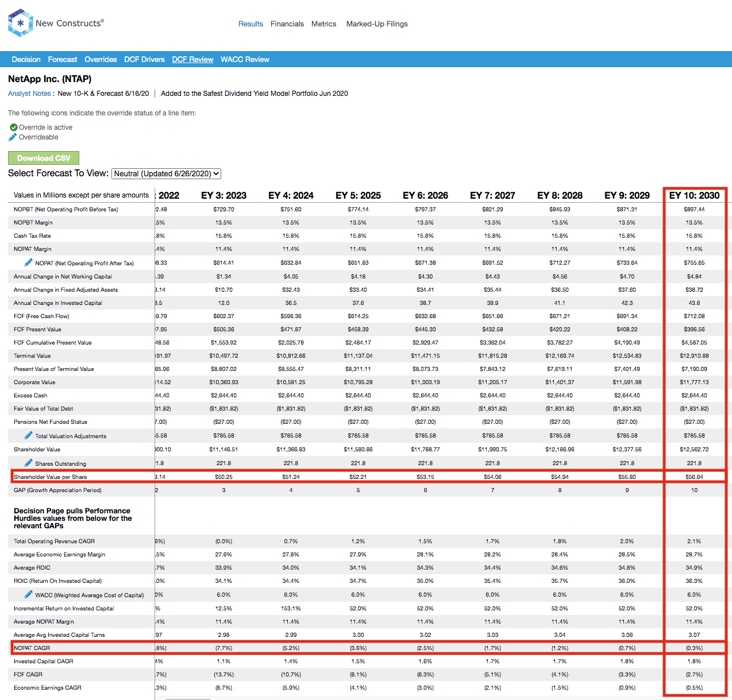
Task: Click the NetApp Inc. (NTAP) heading
Action: pyautogui.click(x=49, y=79)
